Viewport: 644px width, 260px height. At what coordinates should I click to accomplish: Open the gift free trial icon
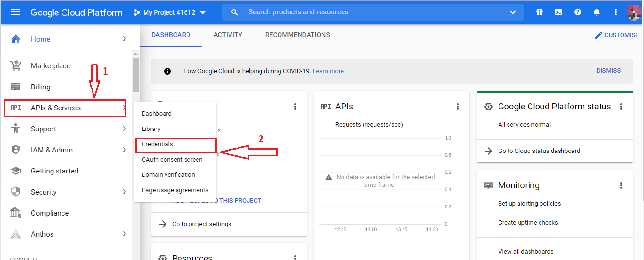540,12
